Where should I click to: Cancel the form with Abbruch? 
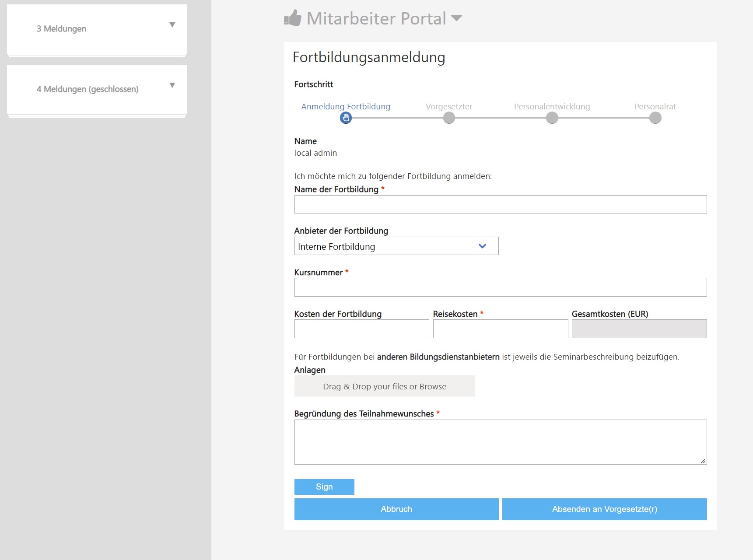click(396, 509)
